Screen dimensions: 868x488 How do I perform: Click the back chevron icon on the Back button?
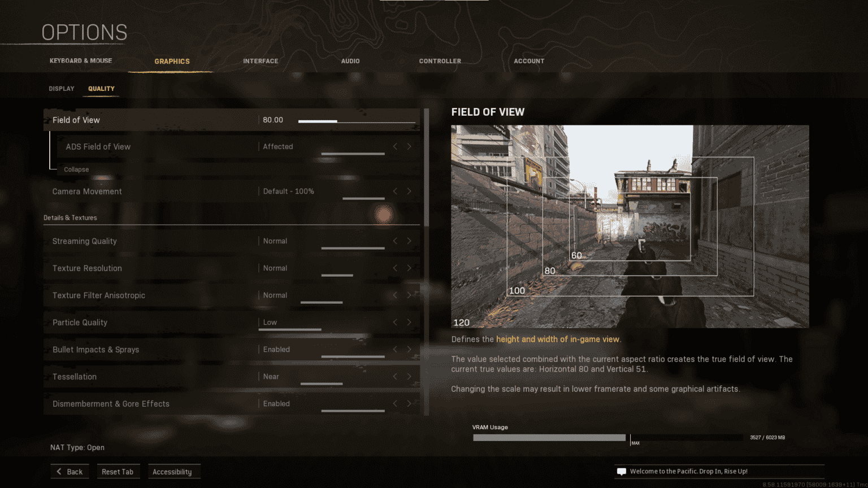(58, 470)
